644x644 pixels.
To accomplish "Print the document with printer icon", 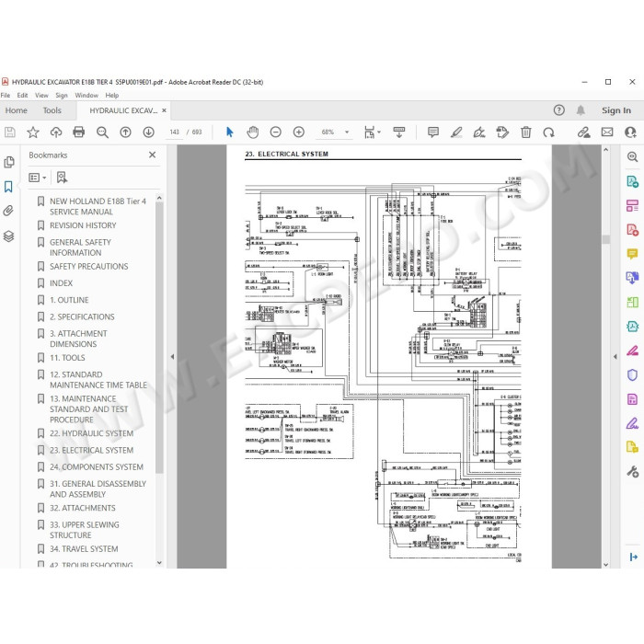I will point(79,132).
